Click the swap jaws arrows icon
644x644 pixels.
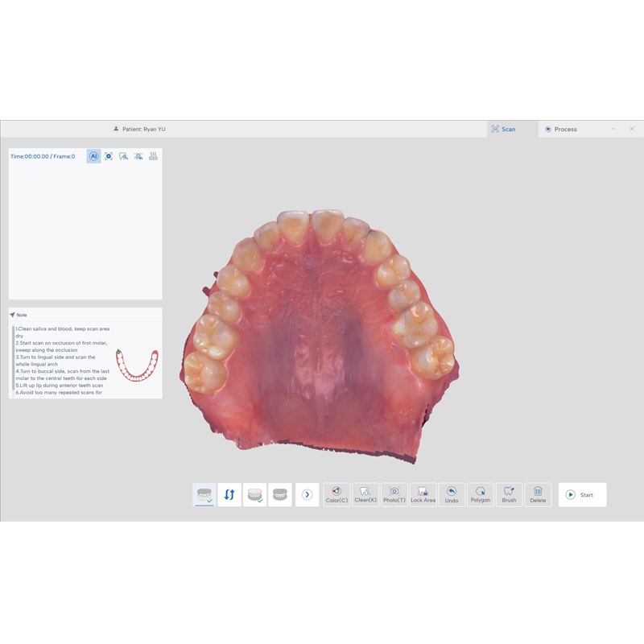coord(229,494)
